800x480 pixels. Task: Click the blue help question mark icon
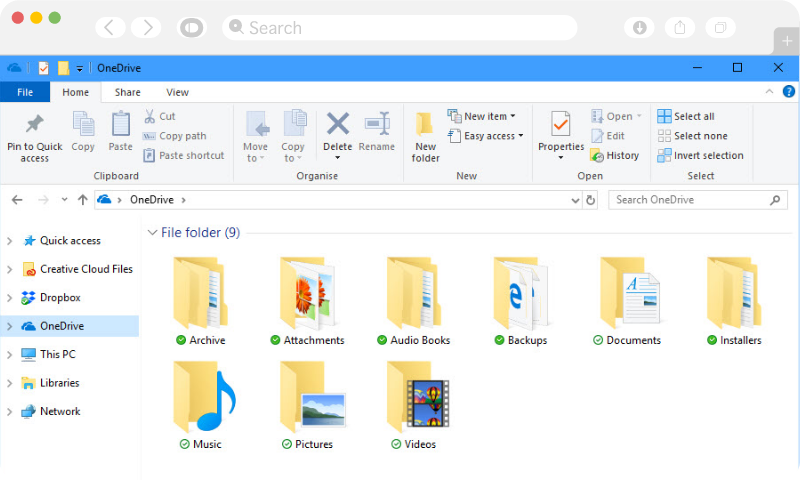pyautogui.click(x=788, y=92)
